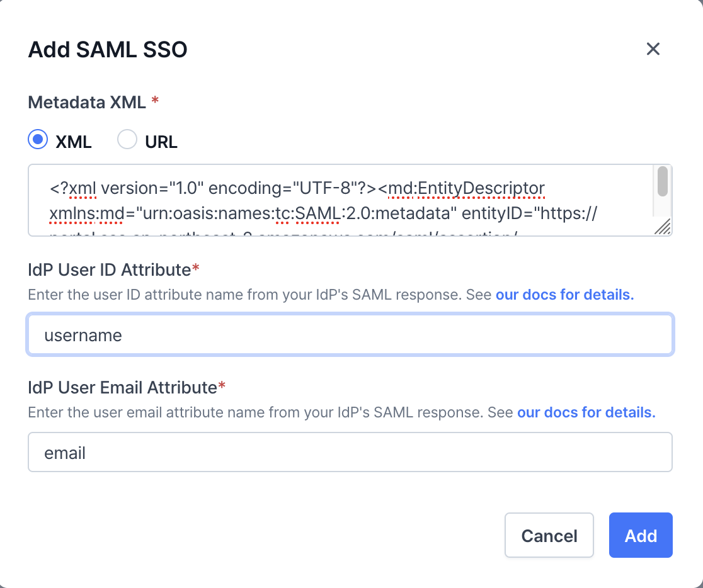Click the email attribute input field
The width and height of the screenshot is (703, 588).
coord(350,452)
